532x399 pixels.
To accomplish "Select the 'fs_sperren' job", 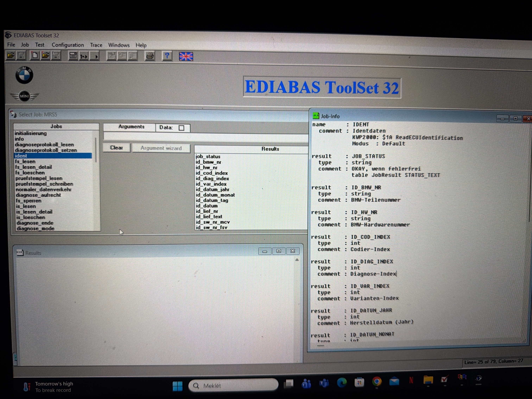I will tap(29, 201).
